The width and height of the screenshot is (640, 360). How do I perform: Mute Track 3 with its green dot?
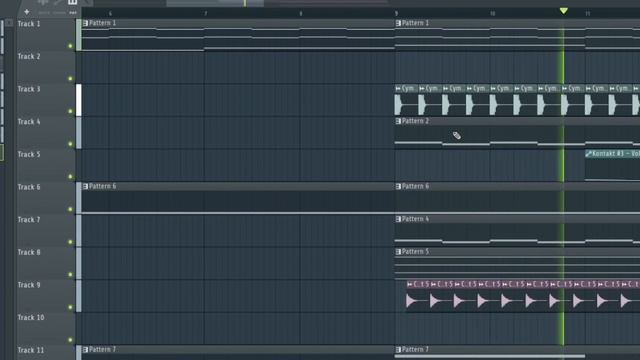70,111
